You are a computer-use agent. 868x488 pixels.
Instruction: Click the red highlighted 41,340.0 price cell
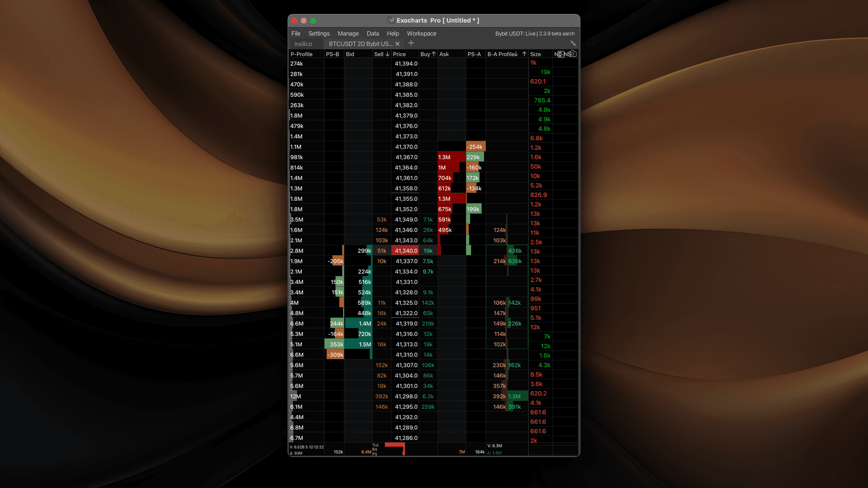point(406,251)
